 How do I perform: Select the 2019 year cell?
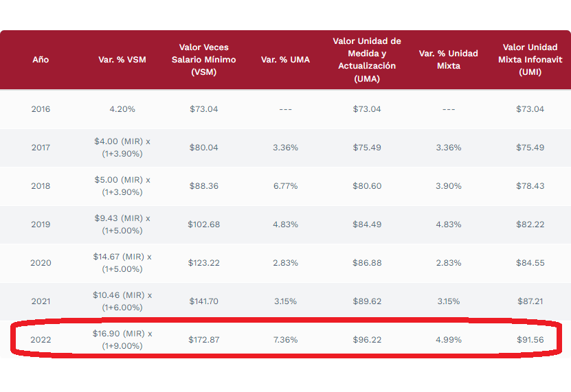41,224
